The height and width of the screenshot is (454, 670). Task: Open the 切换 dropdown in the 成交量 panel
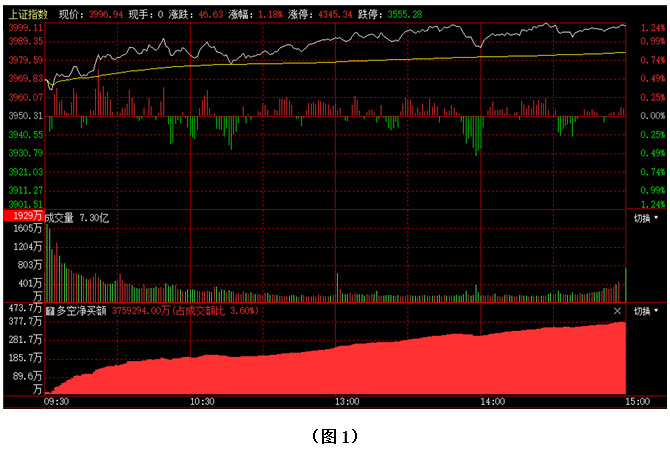click(x=645, y=217)
